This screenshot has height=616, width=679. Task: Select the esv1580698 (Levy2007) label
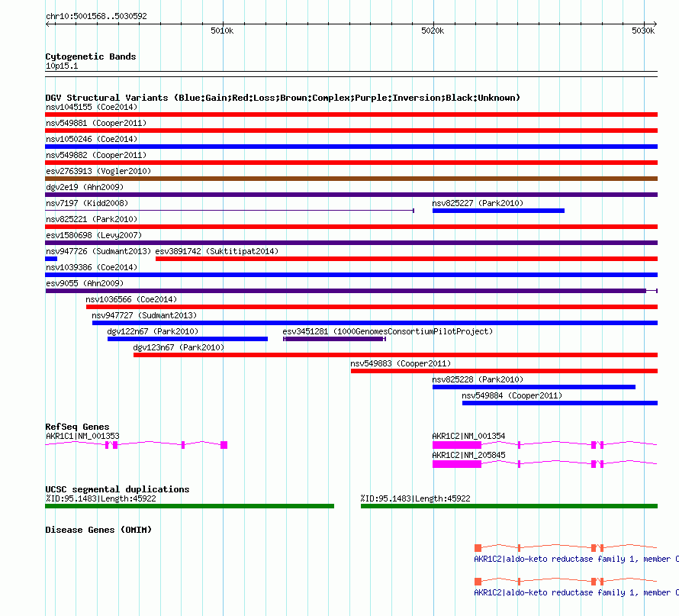(94, 235)
